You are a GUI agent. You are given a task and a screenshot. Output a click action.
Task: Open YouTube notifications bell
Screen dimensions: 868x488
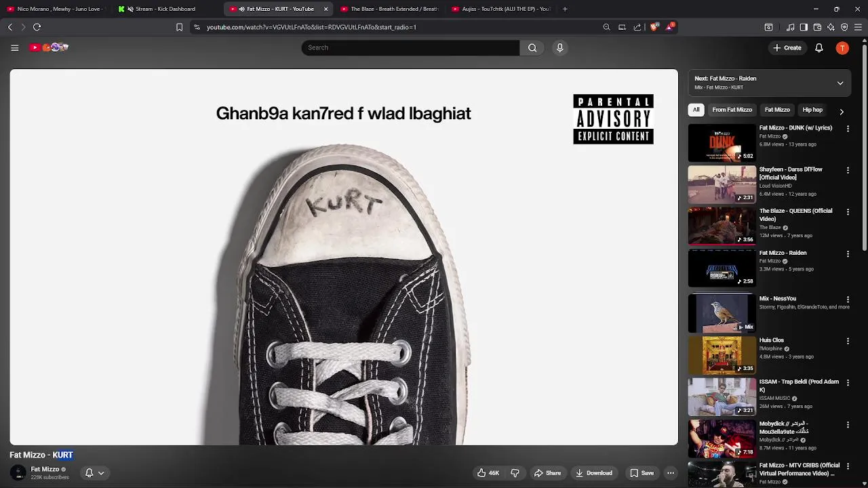(819, 47)
